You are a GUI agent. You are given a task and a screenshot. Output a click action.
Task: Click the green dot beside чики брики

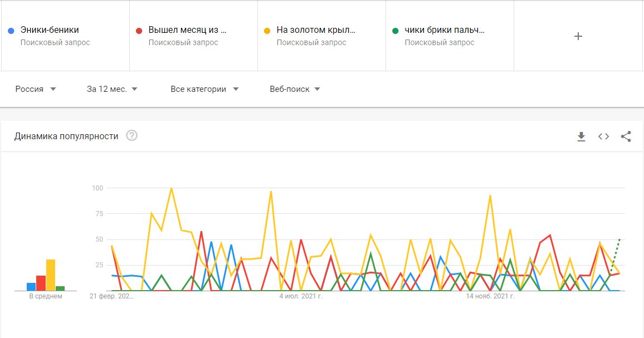[395, 31]
